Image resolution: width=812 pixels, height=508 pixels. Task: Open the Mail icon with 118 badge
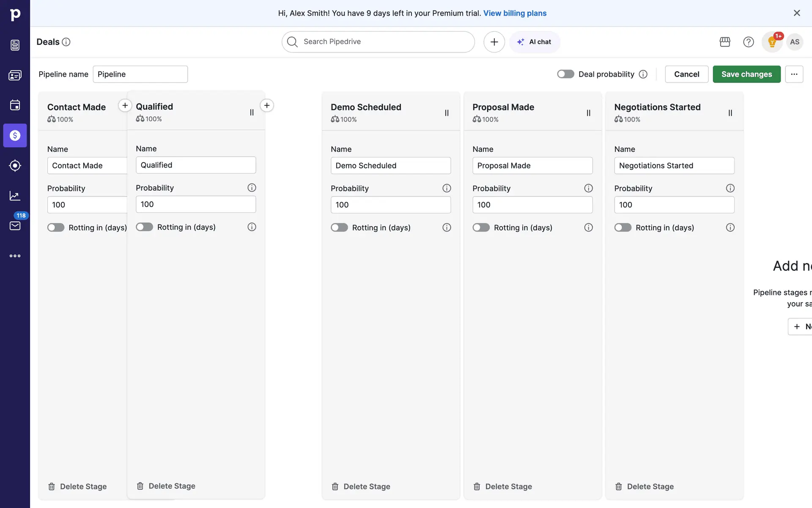tap(15, 225)
